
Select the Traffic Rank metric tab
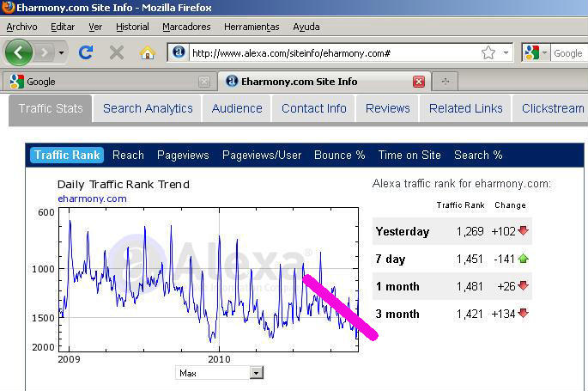(x=67, y=155)
